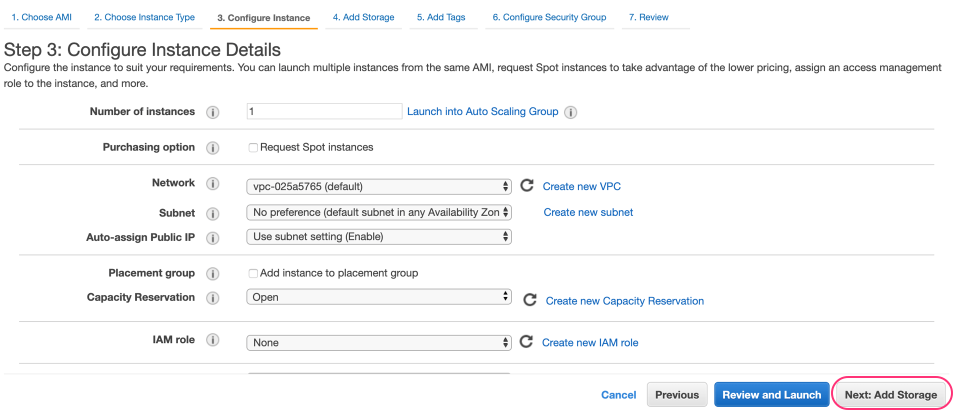Image resolution: width=980 pixels, height=410 pixels.
Task: Click Next: Add Storage button
Action: click(890, 394)
